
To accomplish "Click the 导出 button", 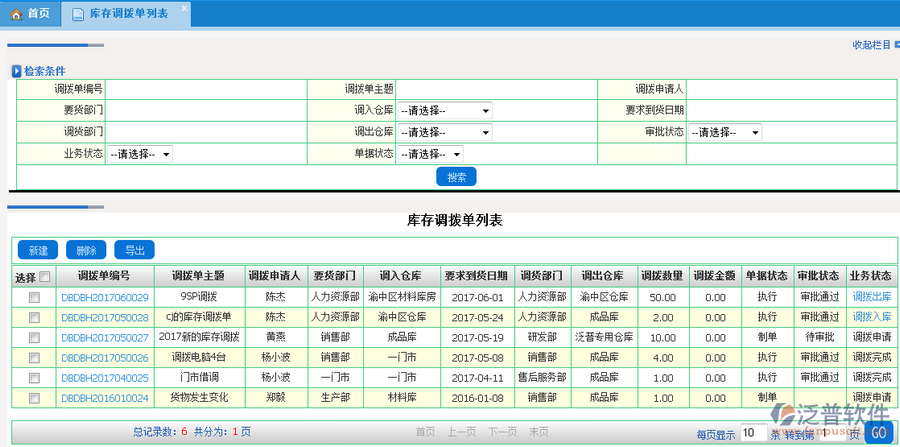I will click(x=134, y=250).
